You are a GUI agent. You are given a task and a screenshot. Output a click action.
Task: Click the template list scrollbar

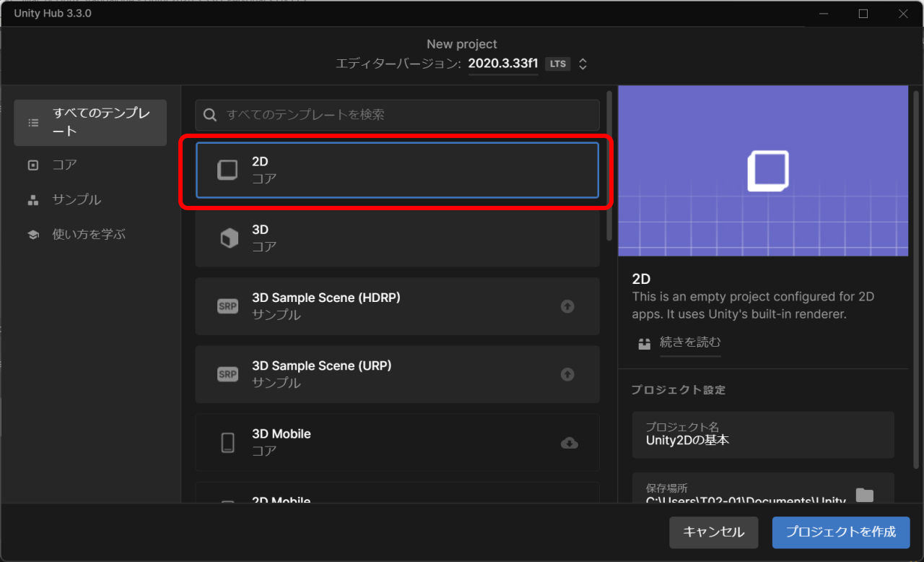[x=609, y=166]
